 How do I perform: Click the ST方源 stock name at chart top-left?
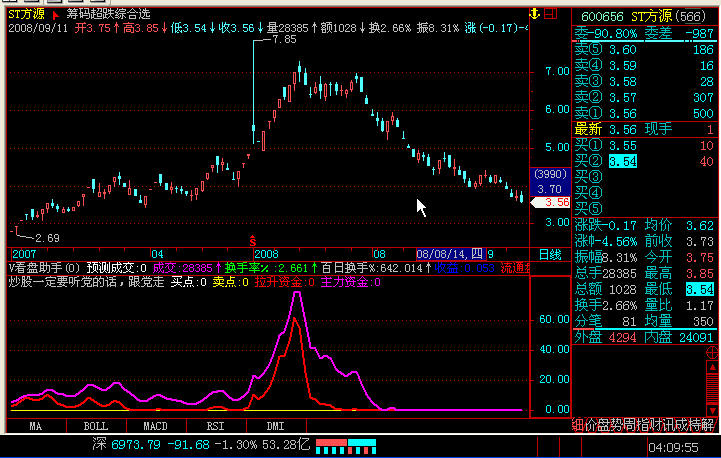click(27, 14)
